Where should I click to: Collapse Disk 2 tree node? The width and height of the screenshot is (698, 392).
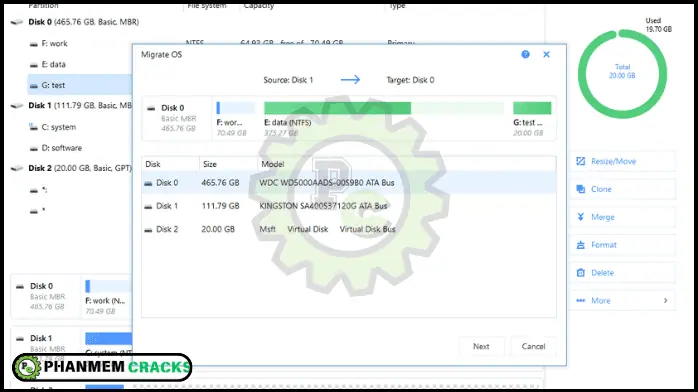[x=17, y=168]
